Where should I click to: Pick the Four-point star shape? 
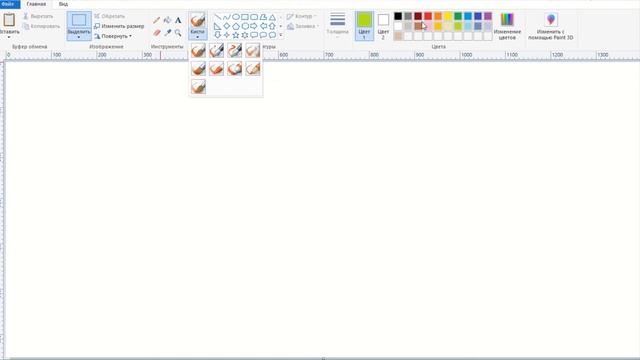(x=227, y=35)
